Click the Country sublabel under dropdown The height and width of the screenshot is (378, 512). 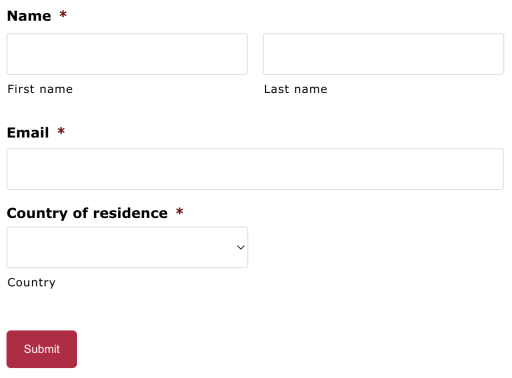point(31,283)
